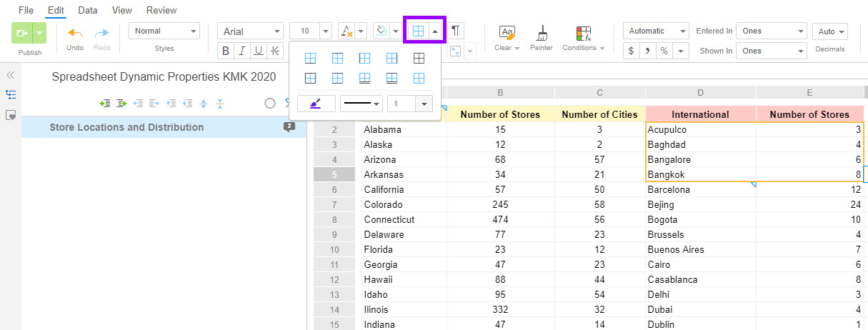Open the File menu
The height and width of the screenshot is (330, 868).
(x=26, y=11)
